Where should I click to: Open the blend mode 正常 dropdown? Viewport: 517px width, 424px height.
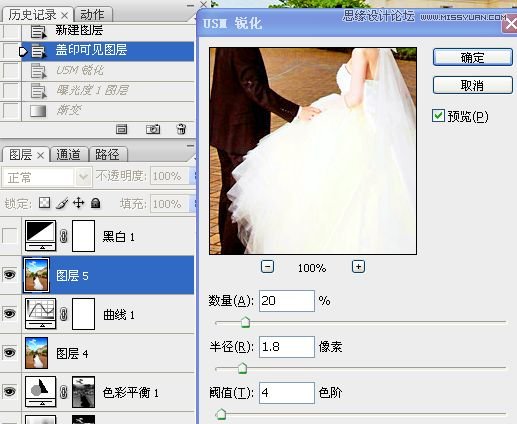click(x=47, y=177)
